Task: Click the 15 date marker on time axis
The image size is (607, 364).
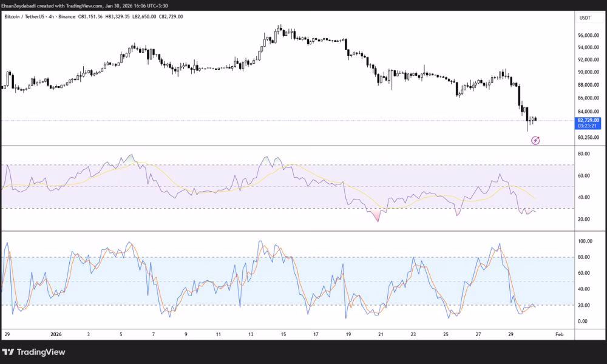Action: [283, 334]
